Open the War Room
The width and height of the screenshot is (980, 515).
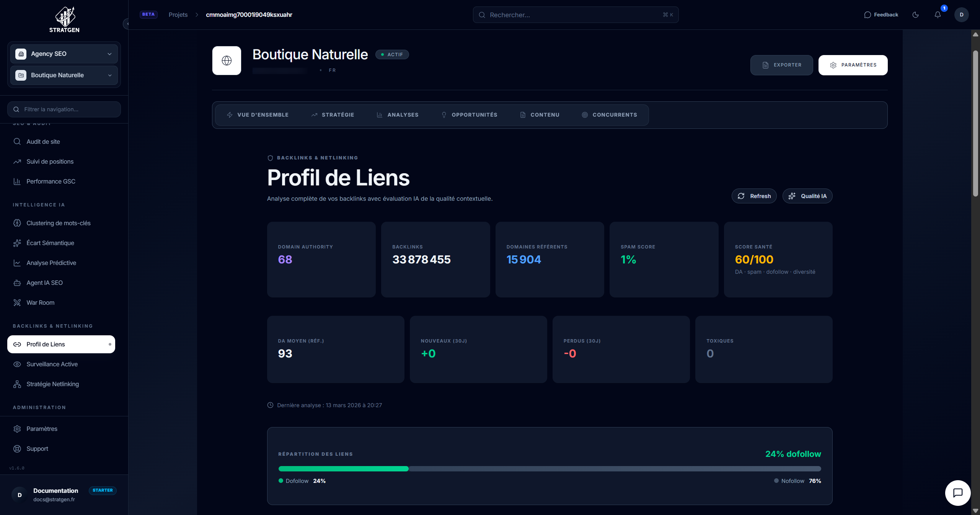pos(40,302)
